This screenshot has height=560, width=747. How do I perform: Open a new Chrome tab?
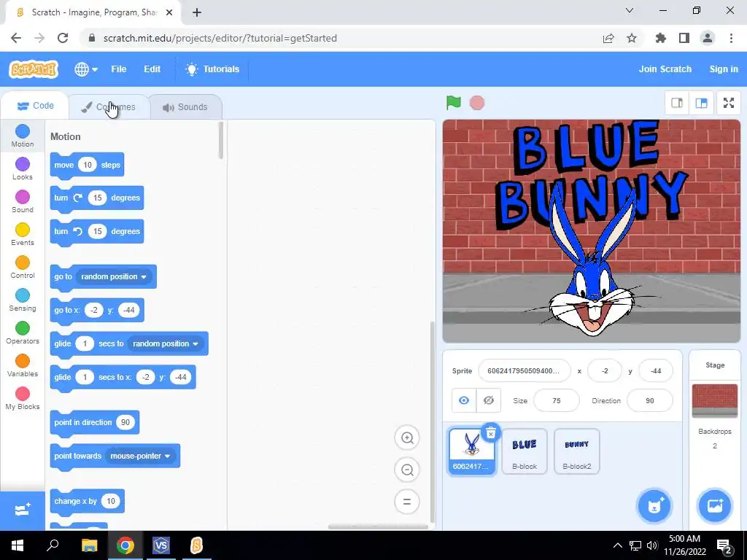pos(197,12)
